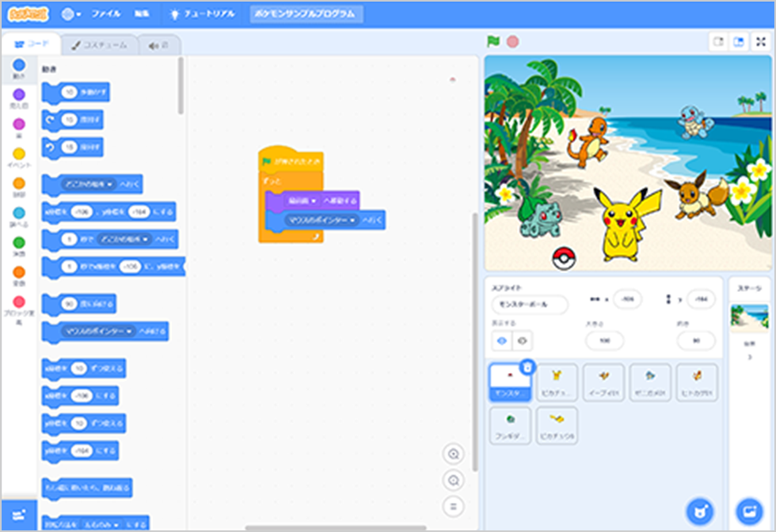Select the purple Looks category circle

pos(19,94)
